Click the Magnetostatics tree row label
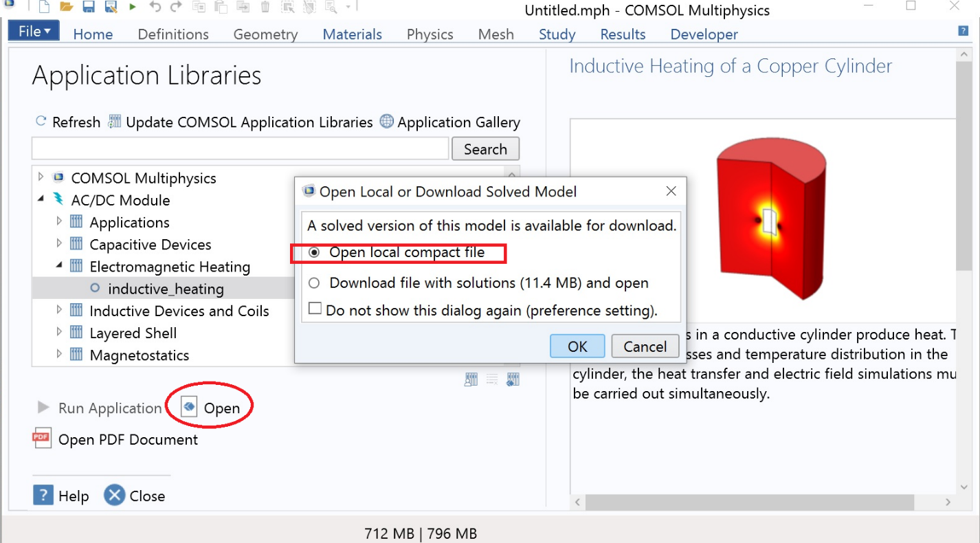The image size is (980, 543). (x=140, y=355)
